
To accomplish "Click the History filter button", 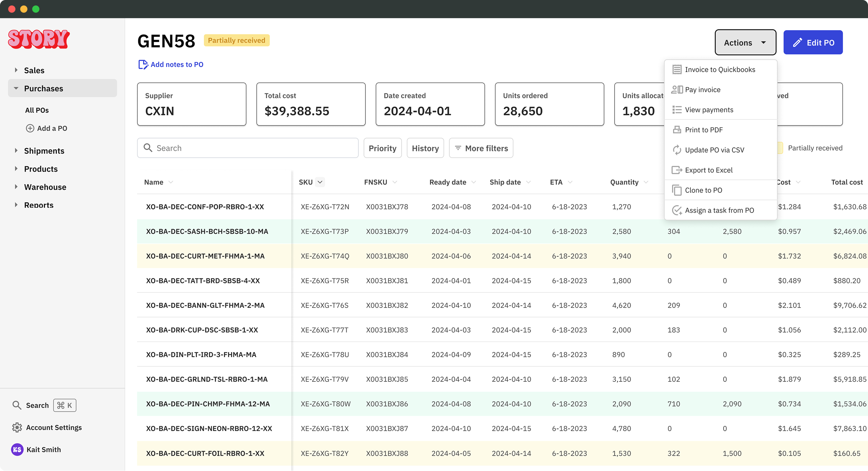I will (425, 148).
